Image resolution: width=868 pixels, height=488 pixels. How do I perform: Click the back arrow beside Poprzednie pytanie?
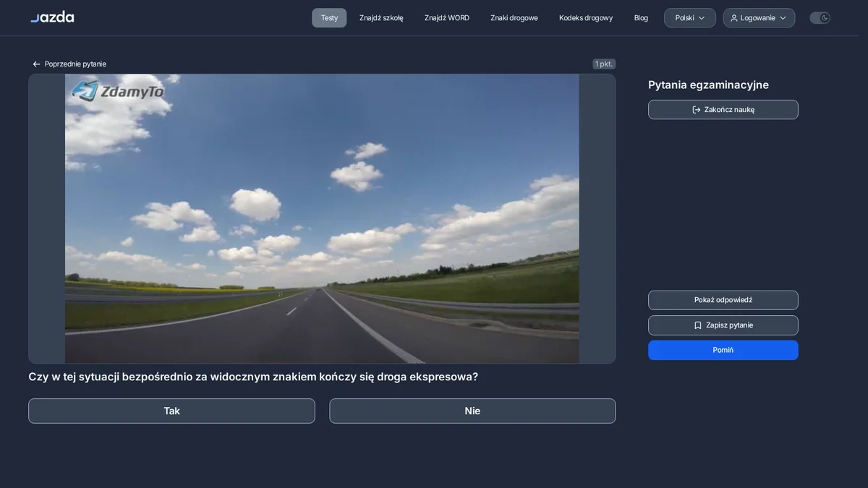(x=36, y=64)
